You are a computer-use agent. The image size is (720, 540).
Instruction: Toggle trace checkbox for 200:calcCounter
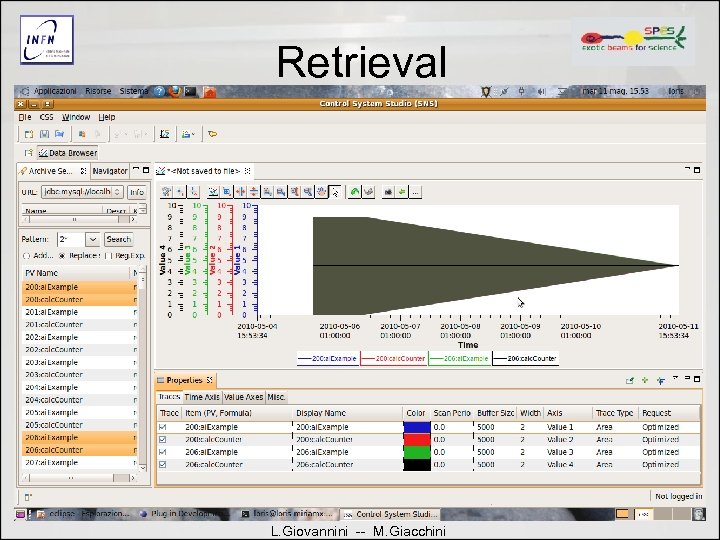click(163, 439)
